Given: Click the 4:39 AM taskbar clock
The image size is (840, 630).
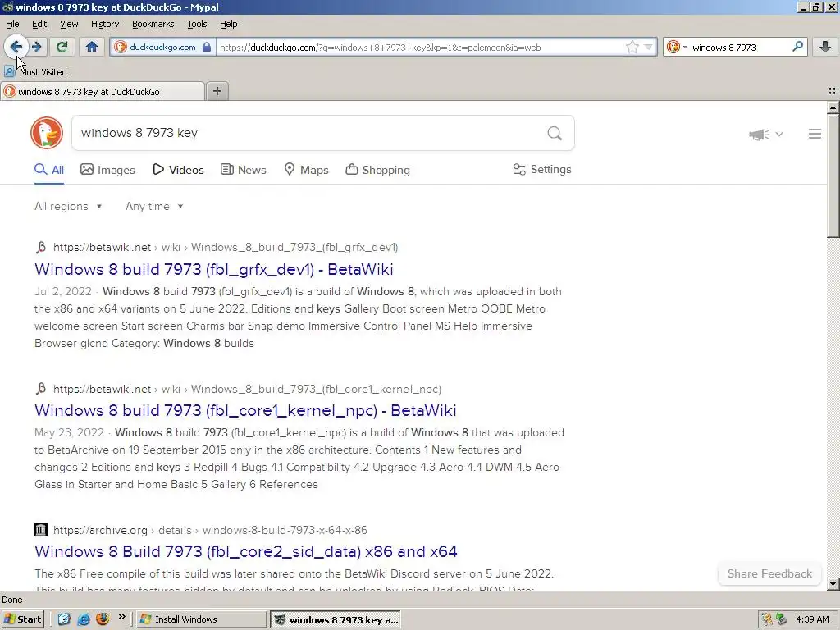Looking at the screenshot, I should tap(812, 619).
